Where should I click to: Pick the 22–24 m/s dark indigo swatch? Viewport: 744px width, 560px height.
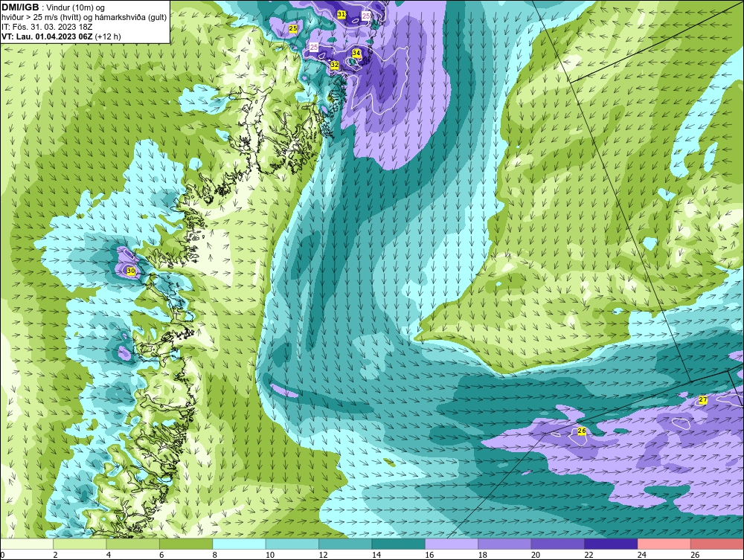pos(611,544)
